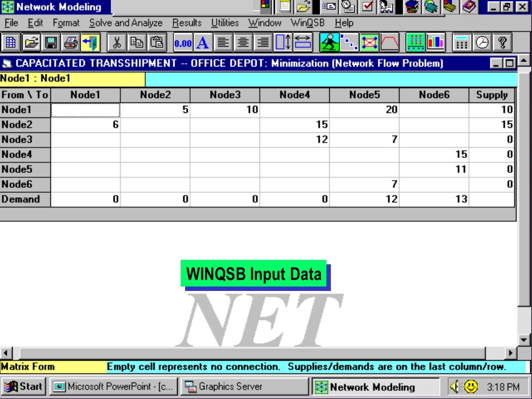
Task: Select Node5 row Node6 cell value 11
Action: click(x=434, y=170)
